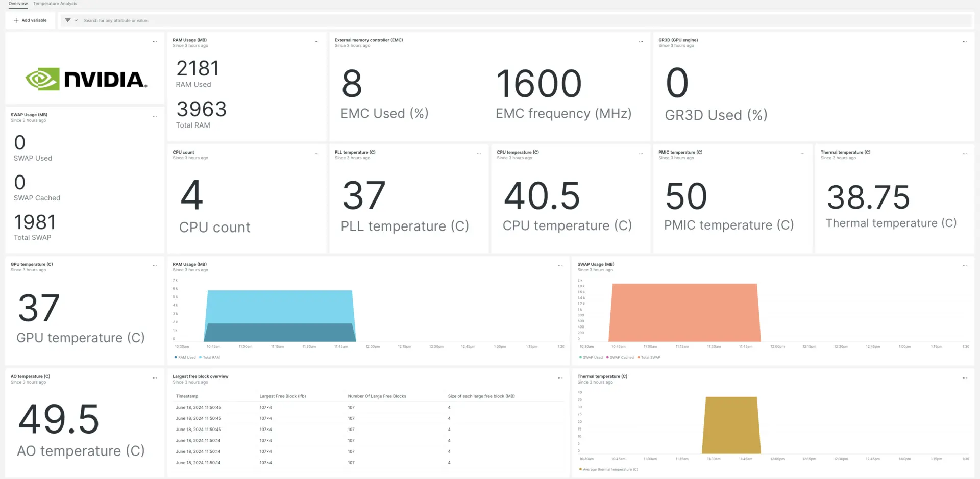This screenshot has height=479, width=980.
Task: Click the SWAP Cached legend color dot
Action: 607,357
